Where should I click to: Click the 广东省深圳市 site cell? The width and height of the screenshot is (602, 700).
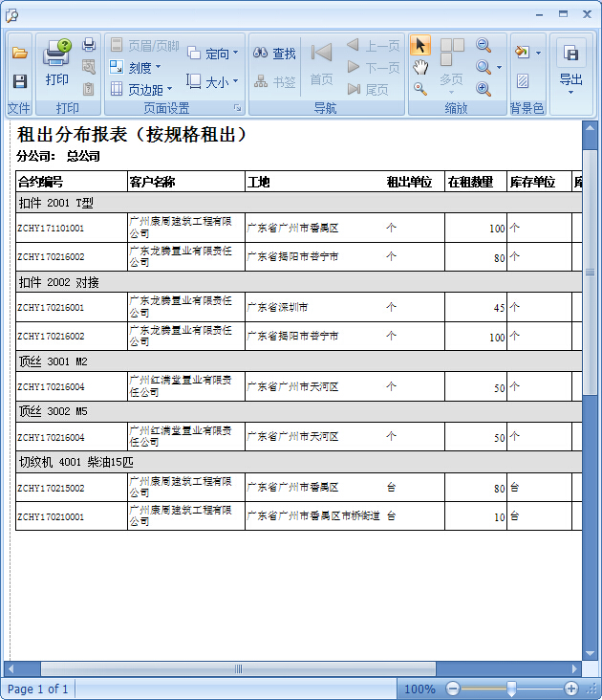(277, 307)
